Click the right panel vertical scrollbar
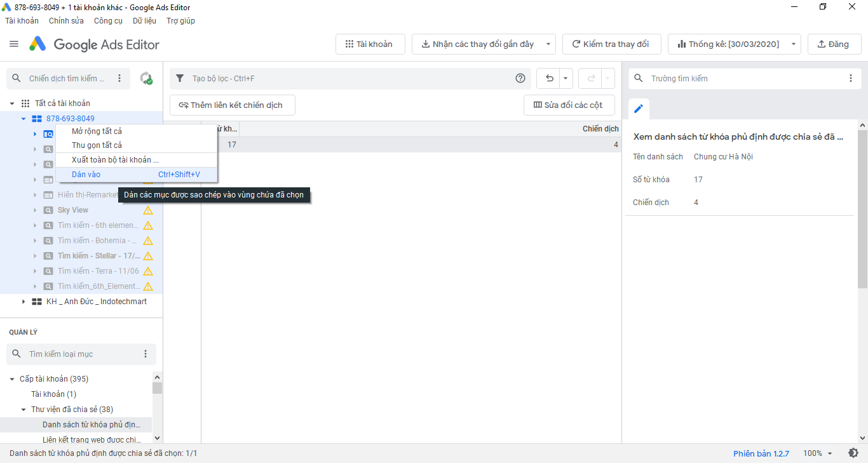This screenshot has height=468, width=868. tap(862, 210)
